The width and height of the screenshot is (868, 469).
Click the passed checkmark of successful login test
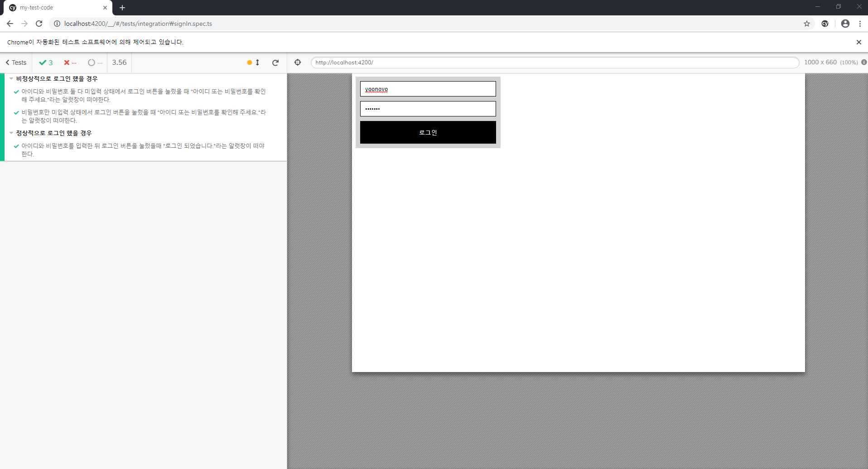(16, 146)
